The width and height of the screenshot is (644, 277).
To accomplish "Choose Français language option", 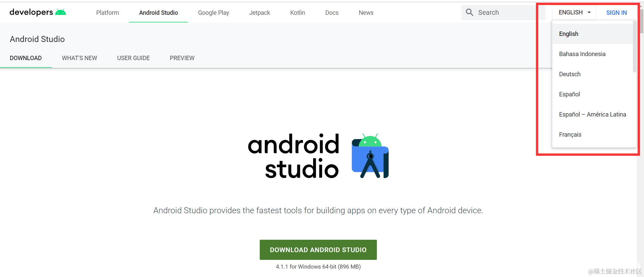I will click(x=593, y=135).
